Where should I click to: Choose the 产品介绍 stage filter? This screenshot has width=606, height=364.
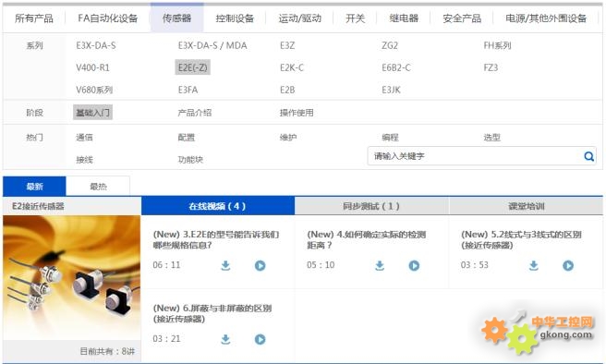click(194, 113)
